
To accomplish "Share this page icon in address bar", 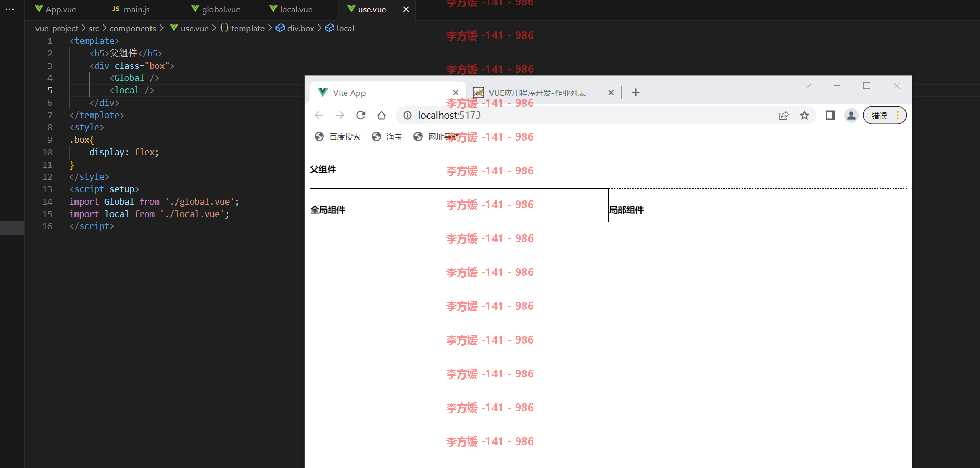I will [x=784, y=116].
